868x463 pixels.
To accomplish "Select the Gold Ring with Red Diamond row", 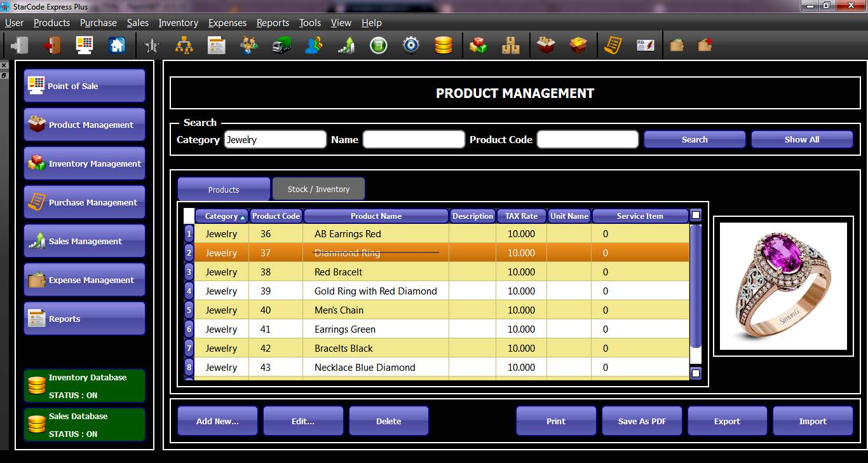I will pyautogui.click(x=375, y=291).
